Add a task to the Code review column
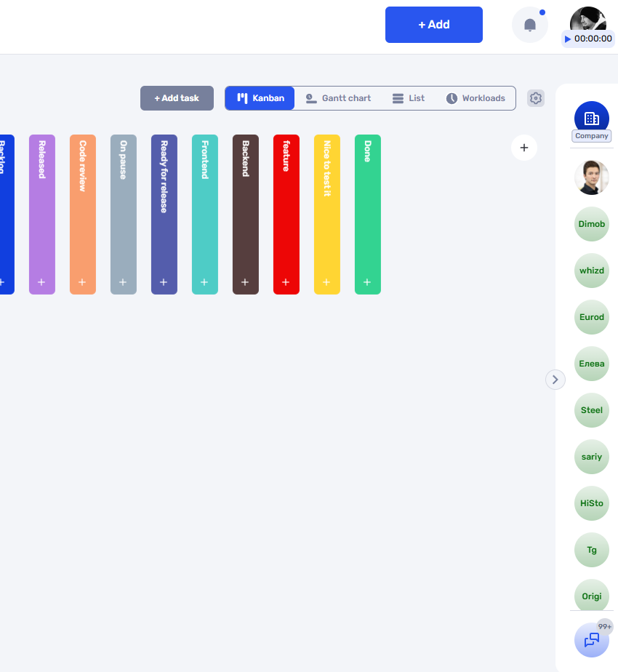 coord(82,282)
